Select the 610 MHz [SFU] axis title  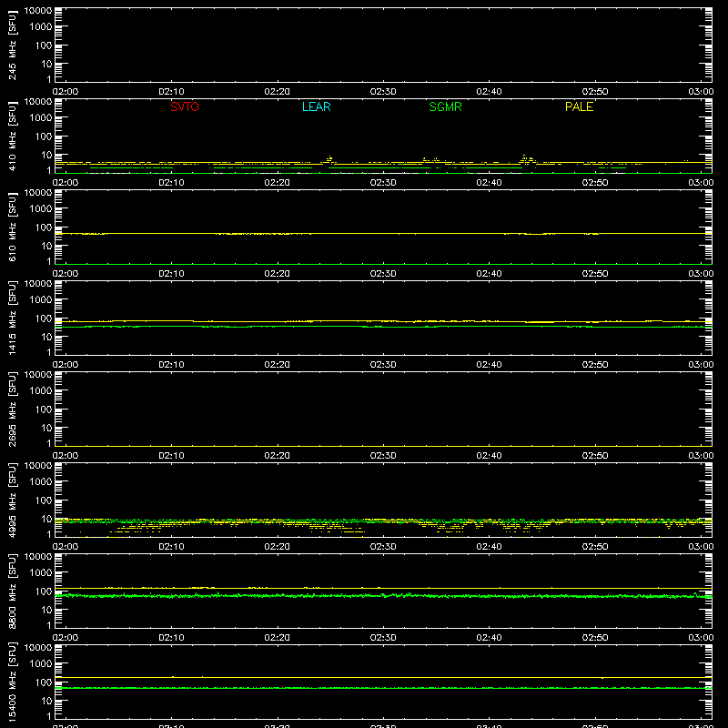point(12,227)
